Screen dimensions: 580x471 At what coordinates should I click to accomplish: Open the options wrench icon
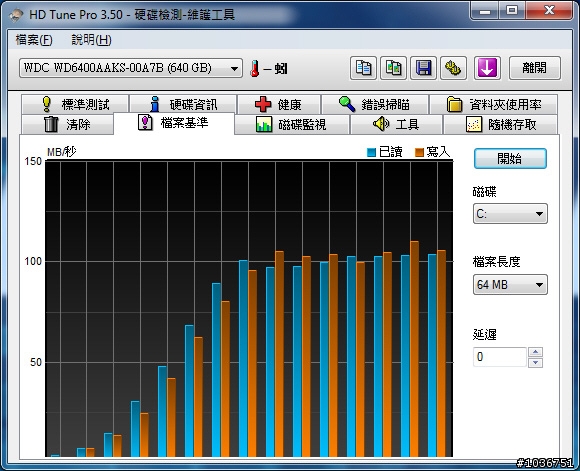453,68
